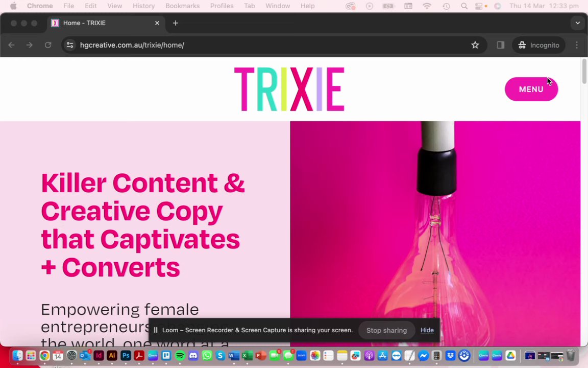Select the Home - TRIXIE tab

pos(105,23)
